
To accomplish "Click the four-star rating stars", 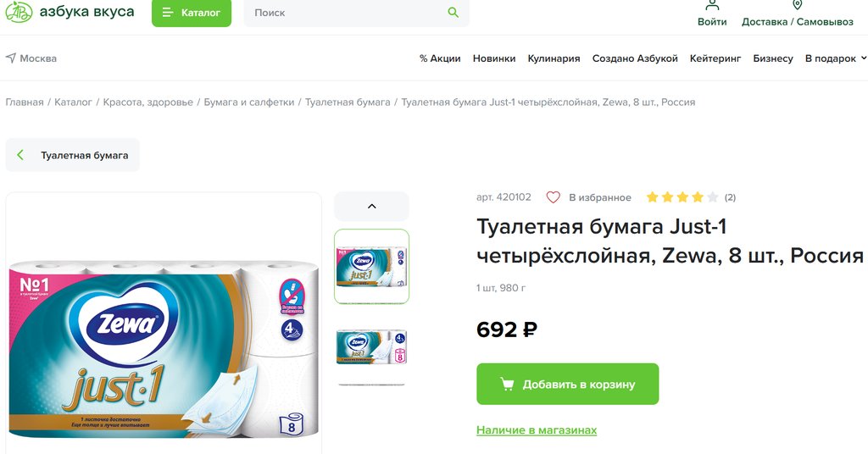I will point(682,197).
